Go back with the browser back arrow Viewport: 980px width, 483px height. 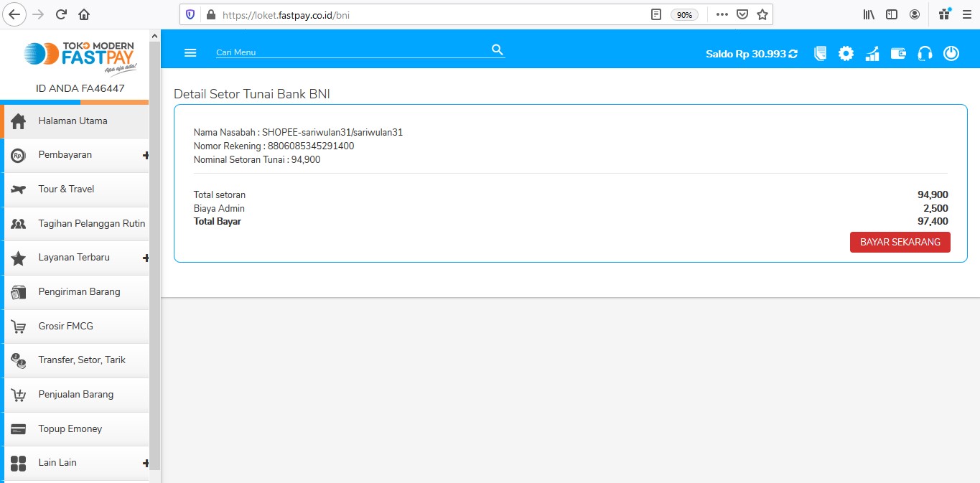point(15,14)
